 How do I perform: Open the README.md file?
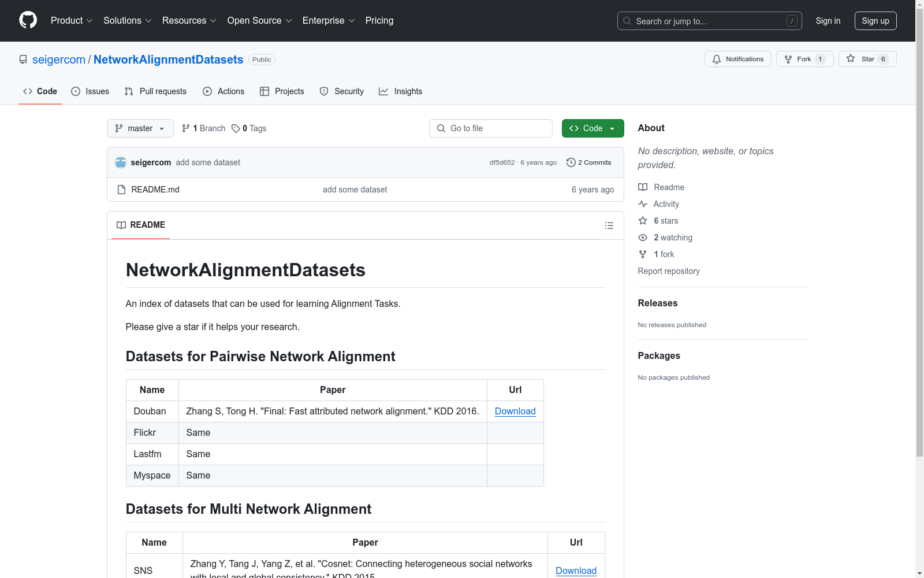tap(155, 190)
